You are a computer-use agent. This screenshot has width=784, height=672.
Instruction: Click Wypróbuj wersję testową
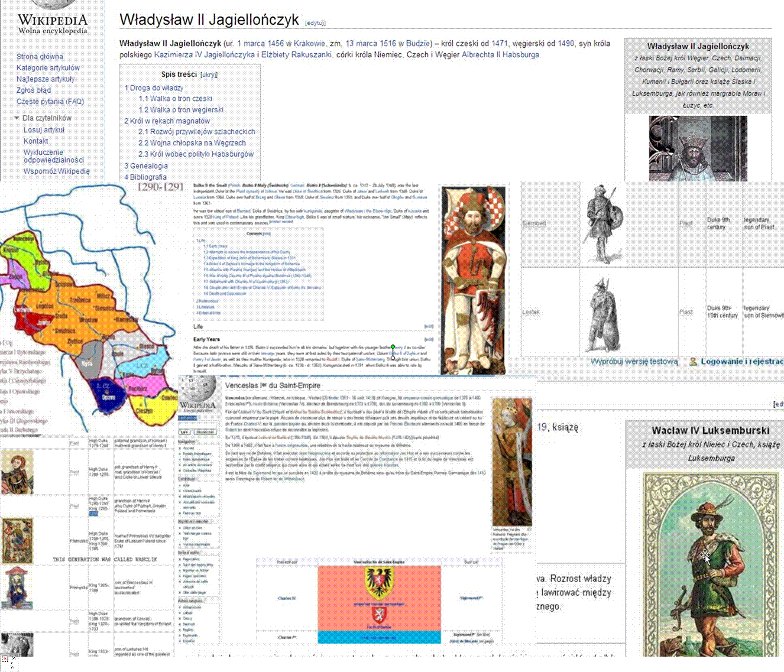click(634, 362)
